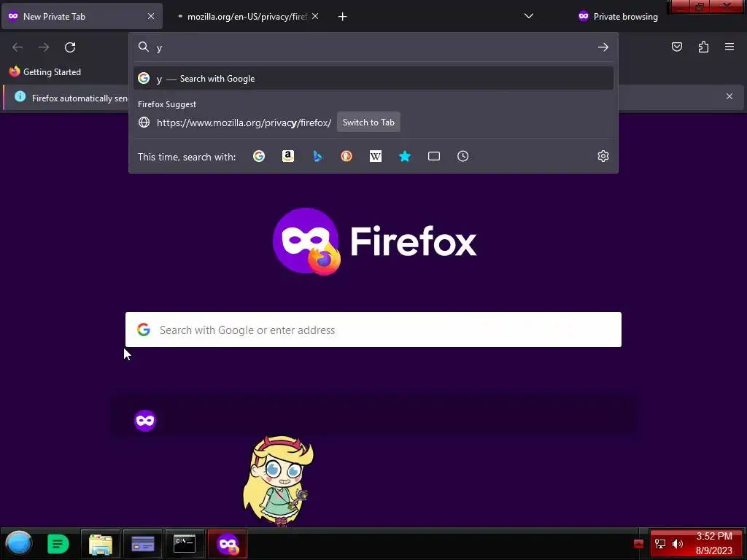Screen dimensions: 747x560
Task: Search this time with Wikipedia icon
Action: point(376,156)
